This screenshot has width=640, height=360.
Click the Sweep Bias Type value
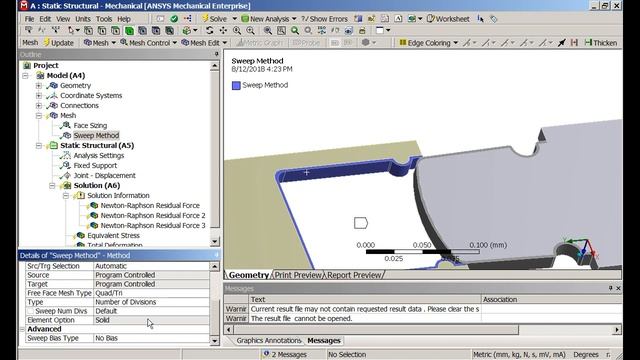(151, 338)
